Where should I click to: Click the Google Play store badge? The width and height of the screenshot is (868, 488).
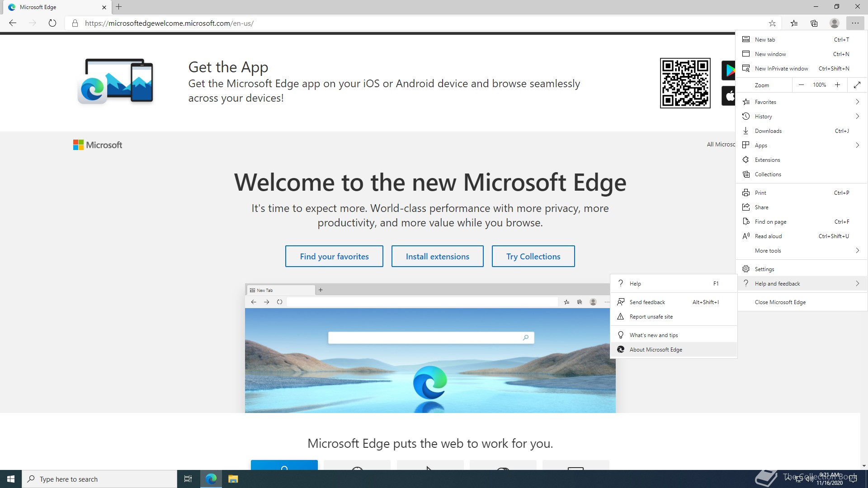click(x=728, y=70)
